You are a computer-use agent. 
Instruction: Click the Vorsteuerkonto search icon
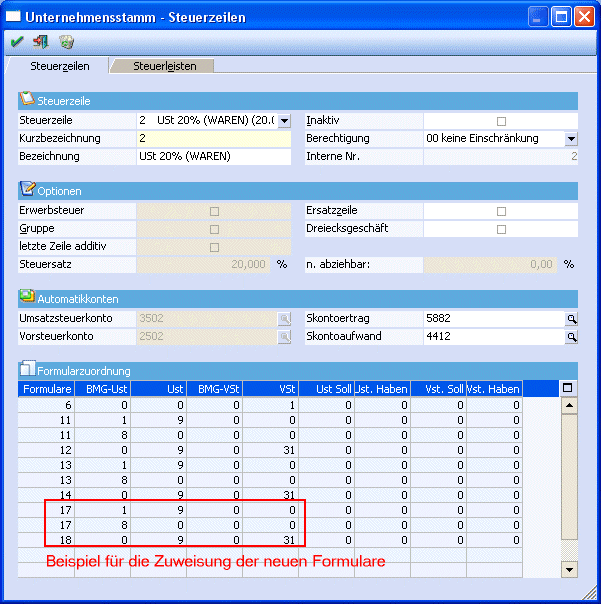click(x=284, y=337)
